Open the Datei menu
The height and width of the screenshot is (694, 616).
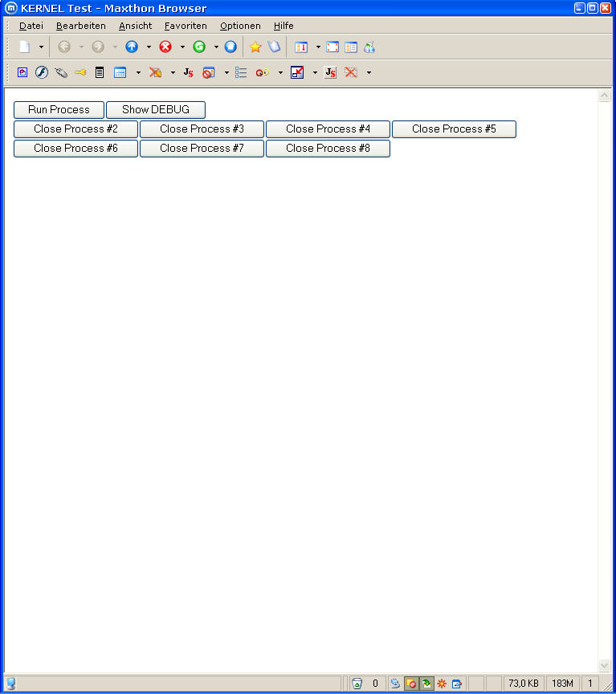[x=31, y=26]
